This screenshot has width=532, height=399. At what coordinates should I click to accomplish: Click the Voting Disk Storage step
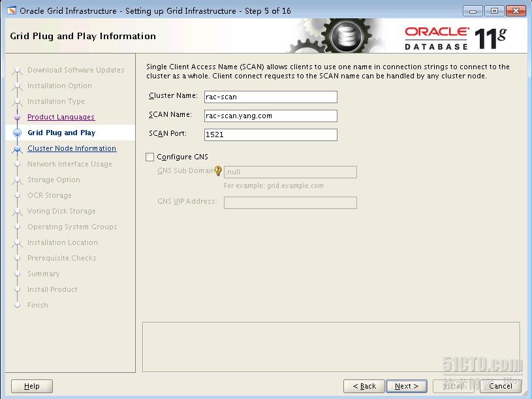61,211
